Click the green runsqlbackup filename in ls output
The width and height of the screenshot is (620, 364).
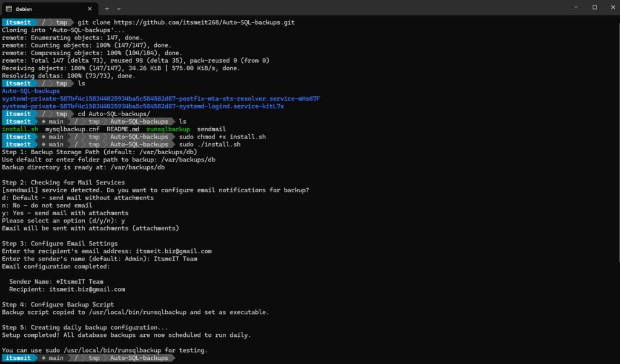tap(168, 129)
